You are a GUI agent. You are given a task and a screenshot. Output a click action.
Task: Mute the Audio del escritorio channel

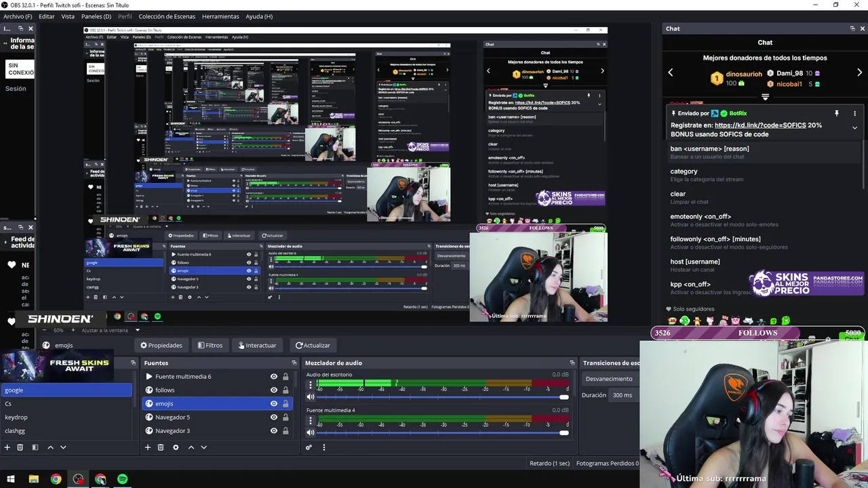tap(311, 397)
